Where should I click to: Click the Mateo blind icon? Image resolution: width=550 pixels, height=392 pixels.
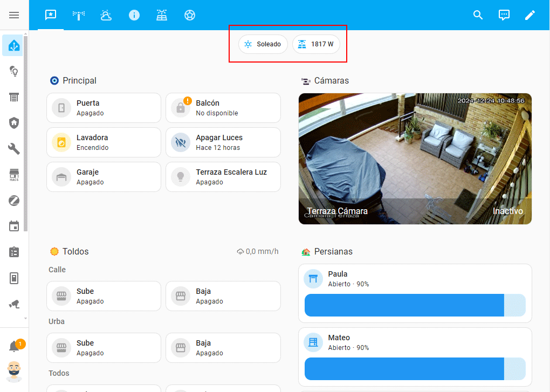(x=313, y=342)
